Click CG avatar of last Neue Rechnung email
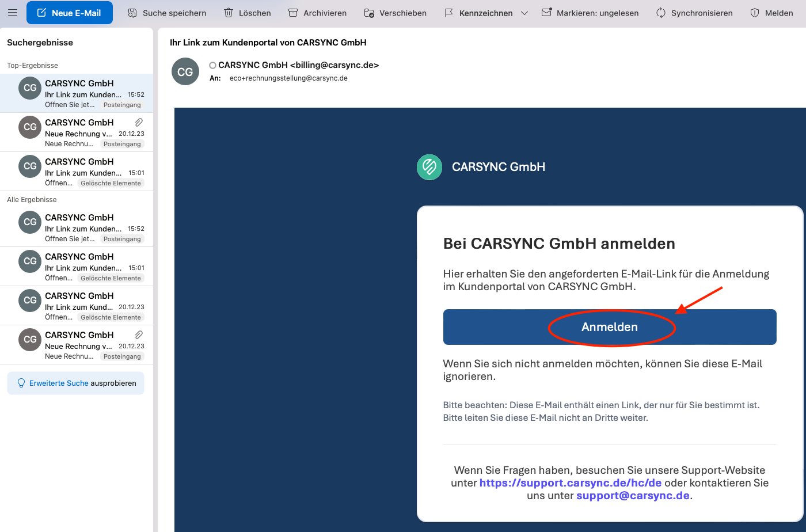Screen dimensions: 806x532 [30, 340]
